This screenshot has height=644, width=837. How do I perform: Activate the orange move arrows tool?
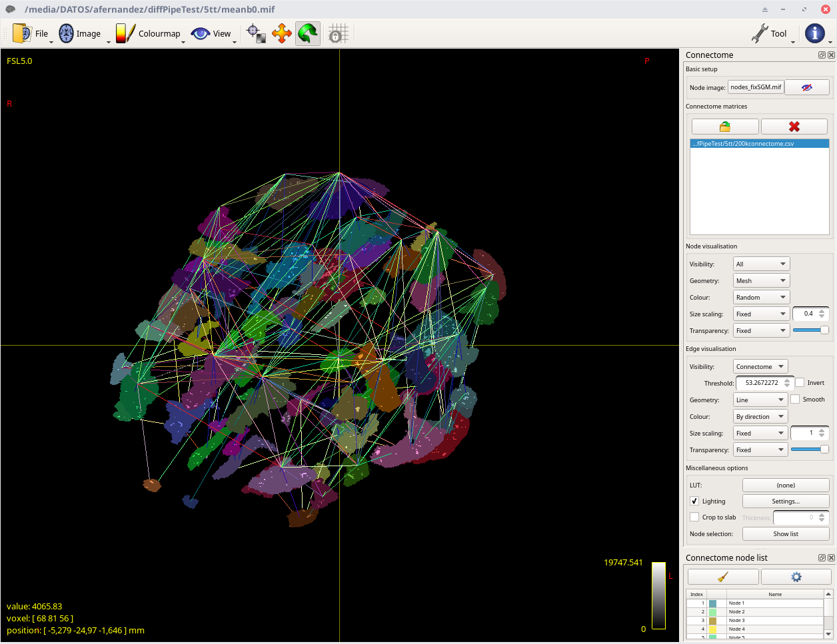(282, 33)
